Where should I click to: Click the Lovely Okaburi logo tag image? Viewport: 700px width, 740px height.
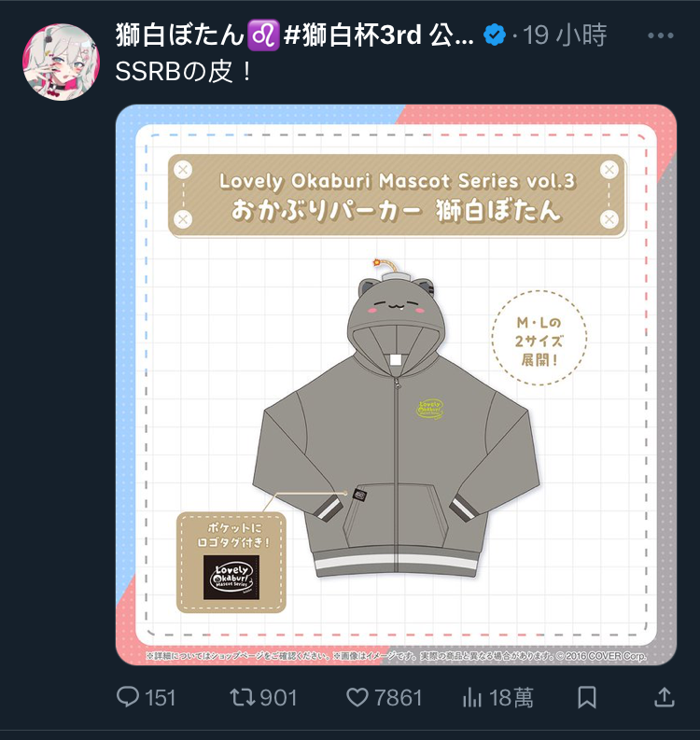pos(231,578)
